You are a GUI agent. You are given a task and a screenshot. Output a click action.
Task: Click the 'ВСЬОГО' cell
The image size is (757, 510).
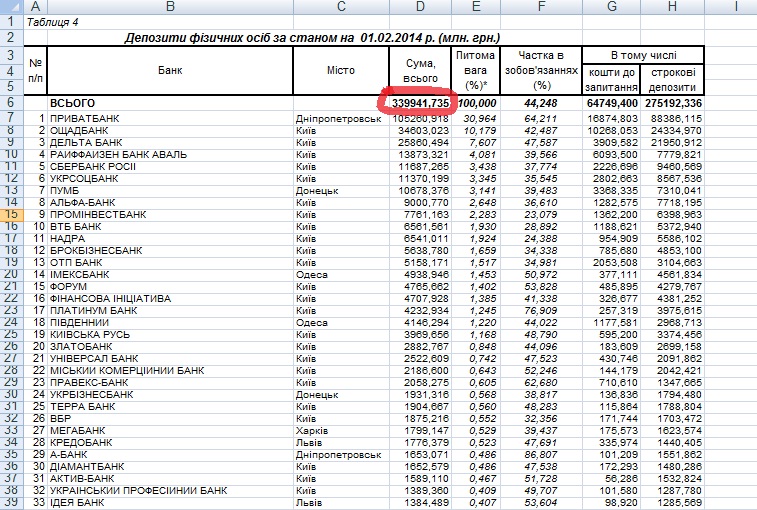click(x=170, y=103)
